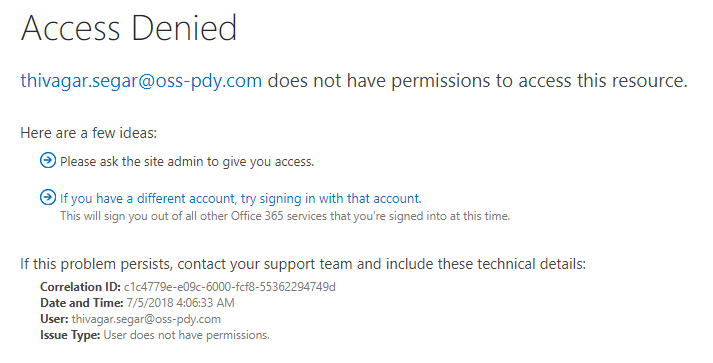Click the date value 7/5/2018 4:06:33 AM
Screen dimensions: 713x363
point(181,303)
